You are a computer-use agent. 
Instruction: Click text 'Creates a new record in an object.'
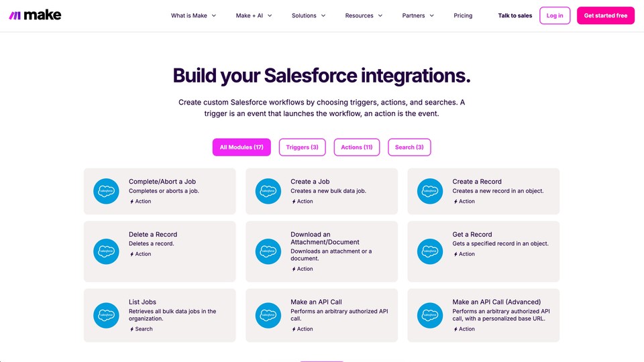[x=498, y=191]
